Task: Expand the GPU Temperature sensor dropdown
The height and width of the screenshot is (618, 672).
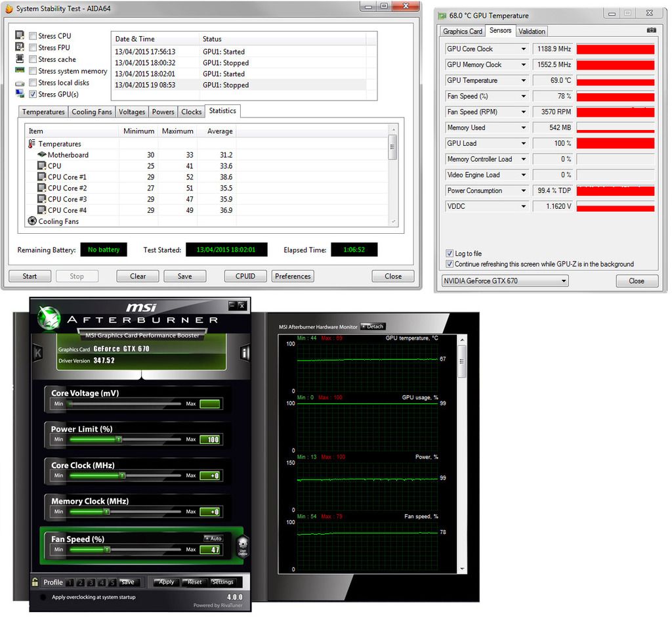Action: pos(523,81)
